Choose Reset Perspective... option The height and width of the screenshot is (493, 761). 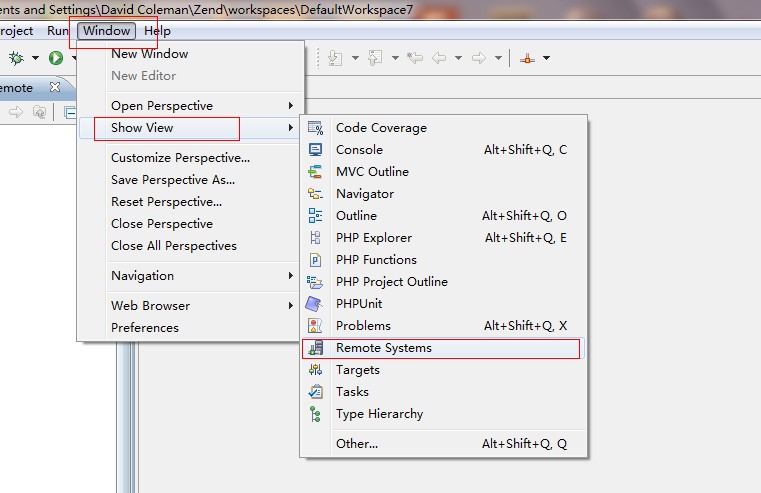pos(189,202)
